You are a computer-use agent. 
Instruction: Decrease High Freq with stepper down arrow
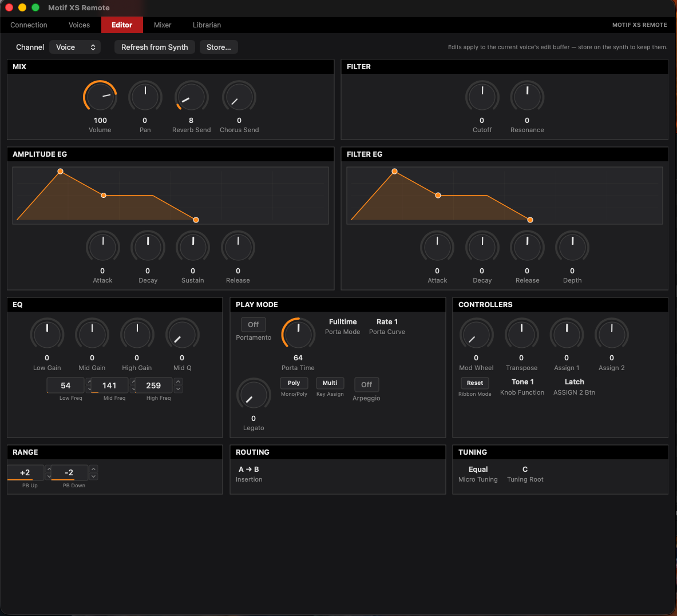pos(178,389)
